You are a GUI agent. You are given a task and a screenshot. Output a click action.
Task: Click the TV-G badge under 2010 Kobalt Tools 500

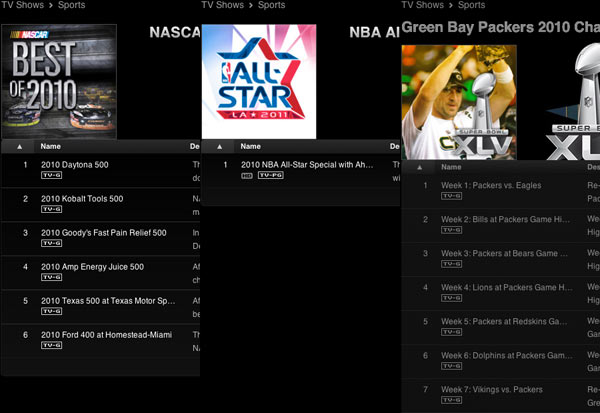(51, 209)
